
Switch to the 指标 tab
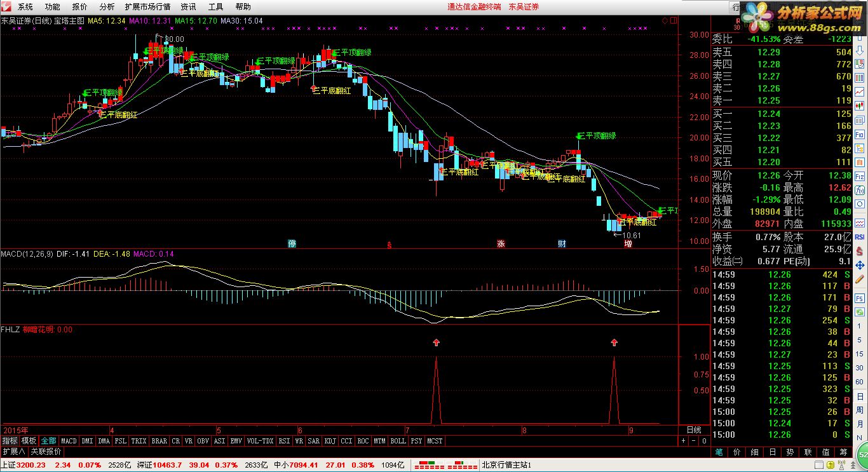pos(10,441)
